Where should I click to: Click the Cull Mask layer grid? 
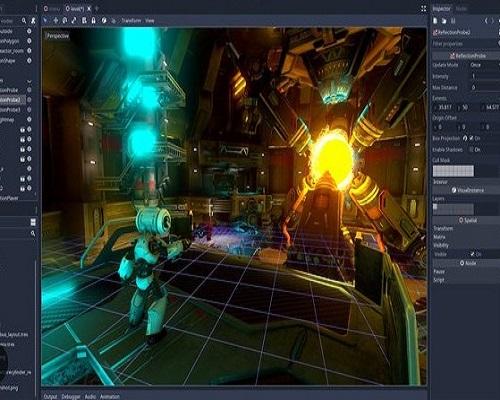pyautogui.click(x=453, y=171)
